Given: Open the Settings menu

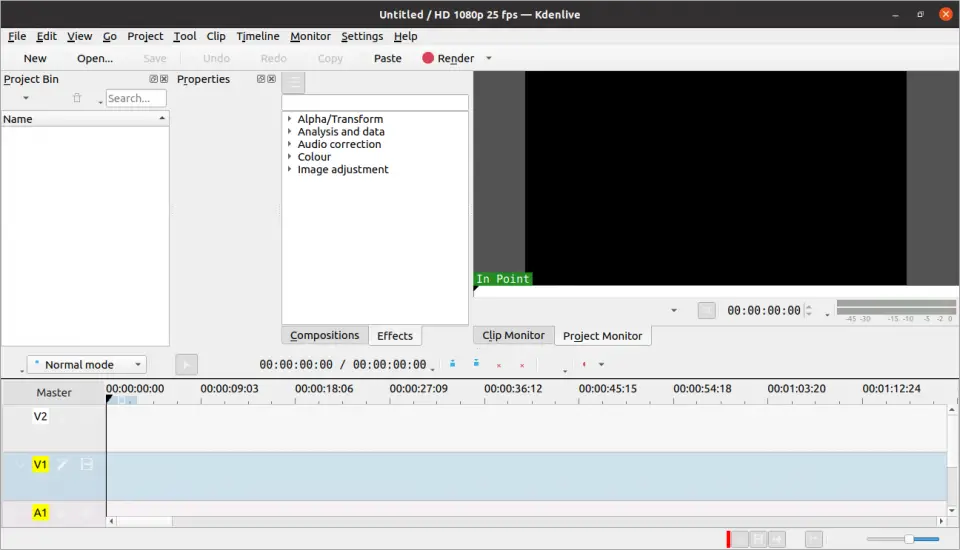Looking at the screenshot, I should (362, 36).
